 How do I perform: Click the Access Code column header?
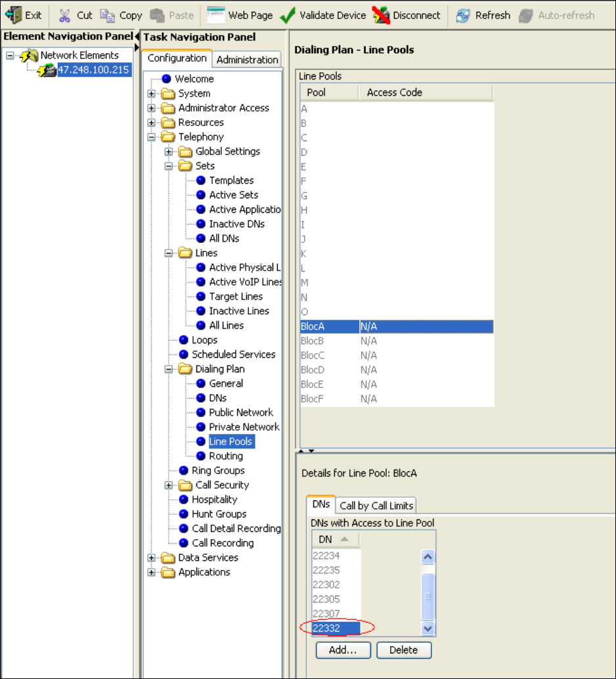click(x=426, y=92)
